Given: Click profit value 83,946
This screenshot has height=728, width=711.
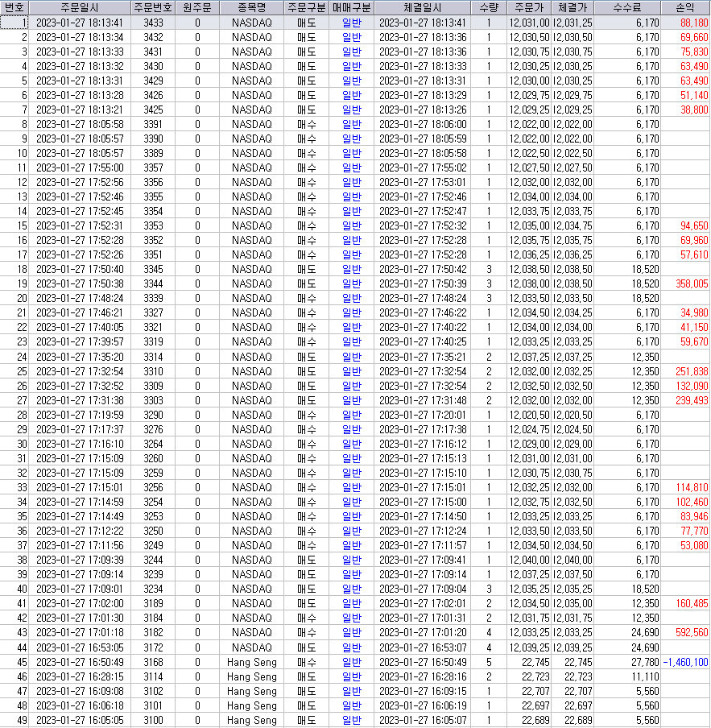Looking at the screenshot, I should tap(694, 516).
